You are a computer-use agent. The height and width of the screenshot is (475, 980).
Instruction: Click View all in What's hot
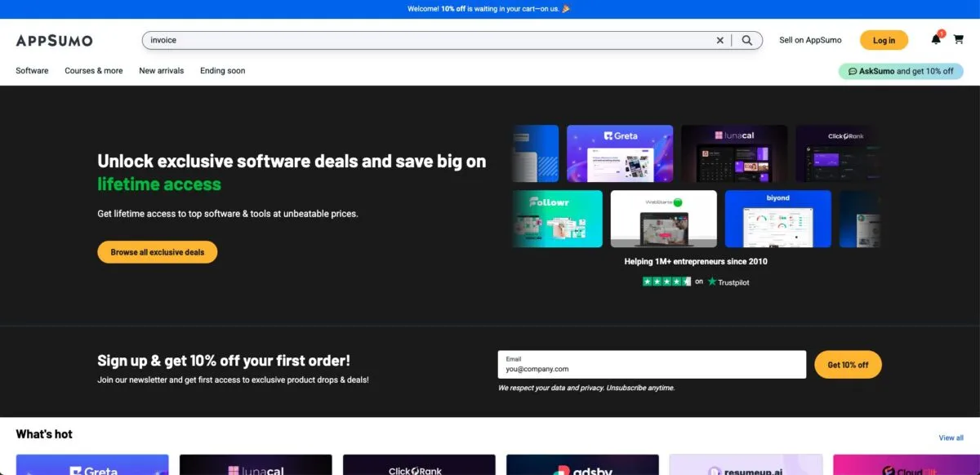(951, 437)
